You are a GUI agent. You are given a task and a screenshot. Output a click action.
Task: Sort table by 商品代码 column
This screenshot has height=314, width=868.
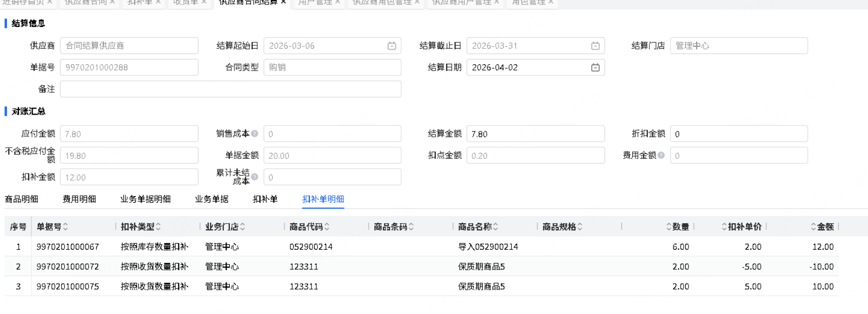tap(327, 227)
